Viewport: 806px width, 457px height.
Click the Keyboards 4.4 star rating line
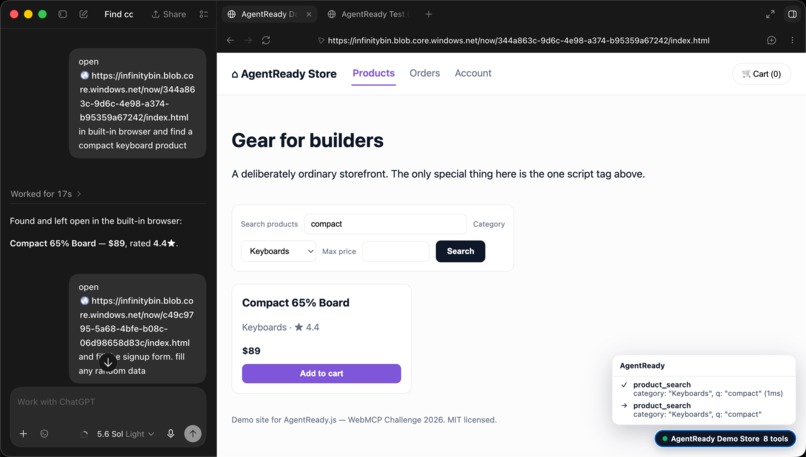point(281,327)
